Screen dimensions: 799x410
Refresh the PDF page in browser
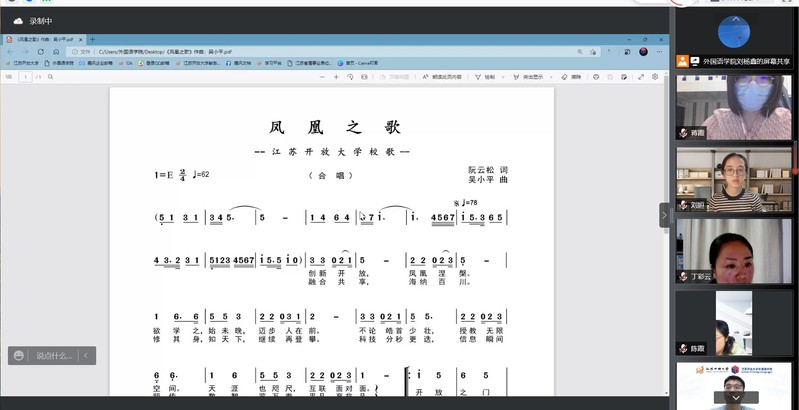pos(41,51)
